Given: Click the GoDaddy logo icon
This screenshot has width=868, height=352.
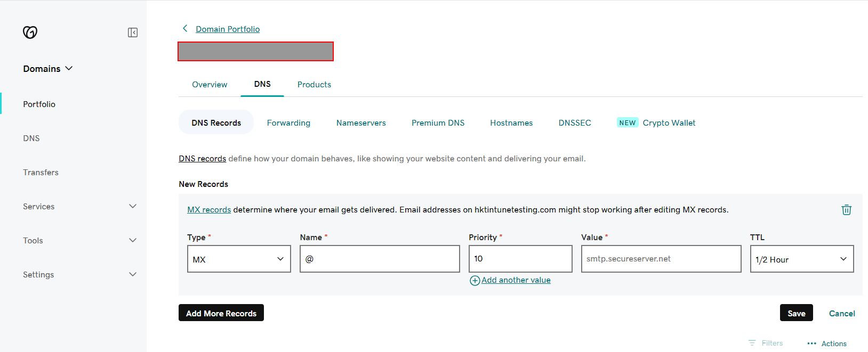Looking at the screenshot, I should (x=30, y=32).
